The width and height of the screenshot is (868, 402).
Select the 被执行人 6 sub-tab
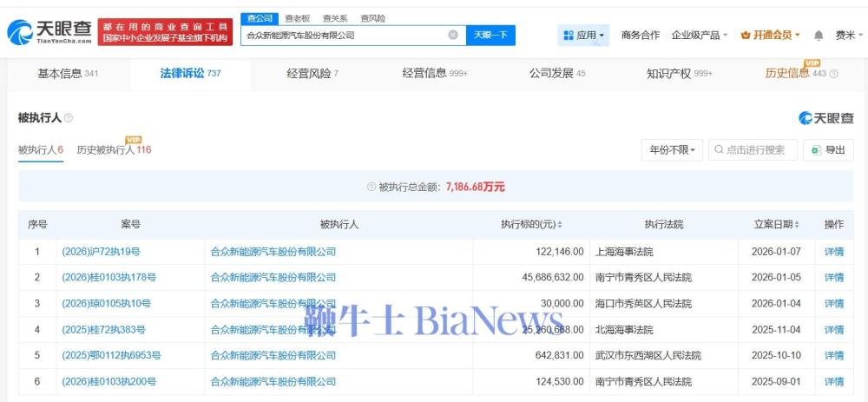41,150
